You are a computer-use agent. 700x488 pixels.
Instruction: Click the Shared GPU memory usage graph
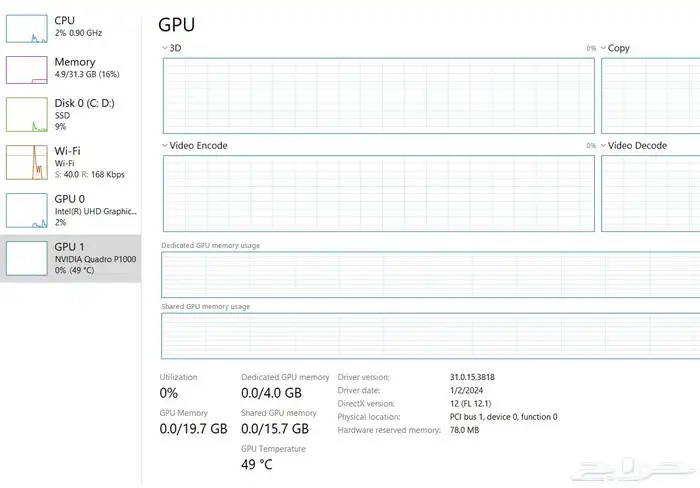click(430, 336)
